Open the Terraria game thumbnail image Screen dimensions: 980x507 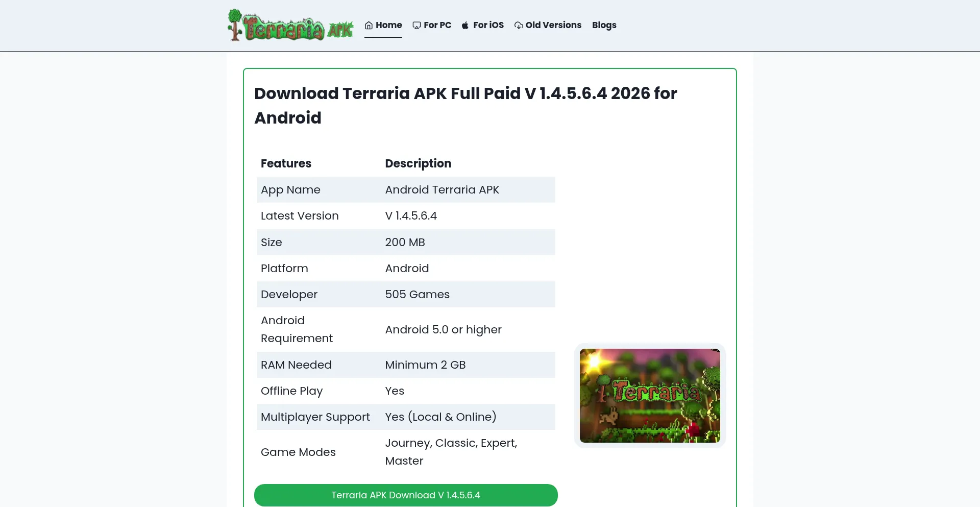(650, 396)
